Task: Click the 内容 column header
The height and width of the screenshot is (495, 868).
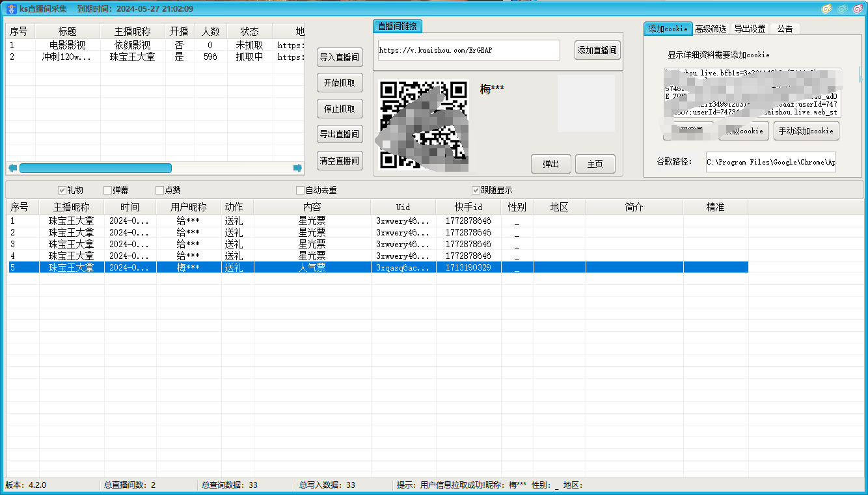Action: pos(312,207)
